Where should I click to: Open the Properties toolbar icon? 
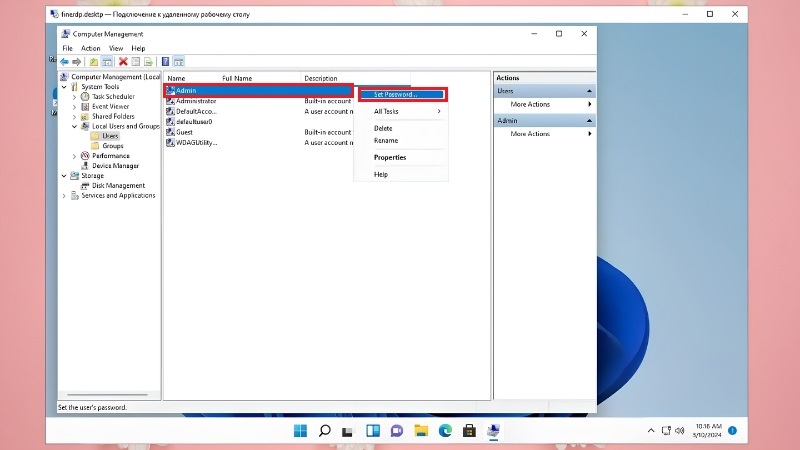coord(136,62)
